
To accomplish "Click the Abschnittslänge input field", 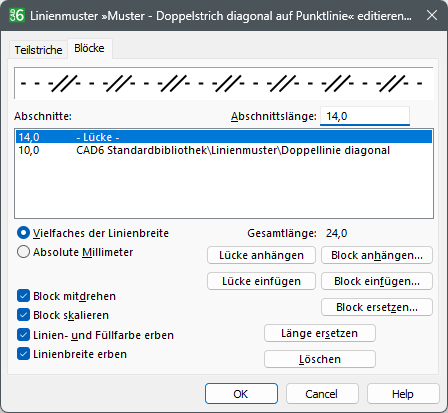I will [x=365, y=116].
